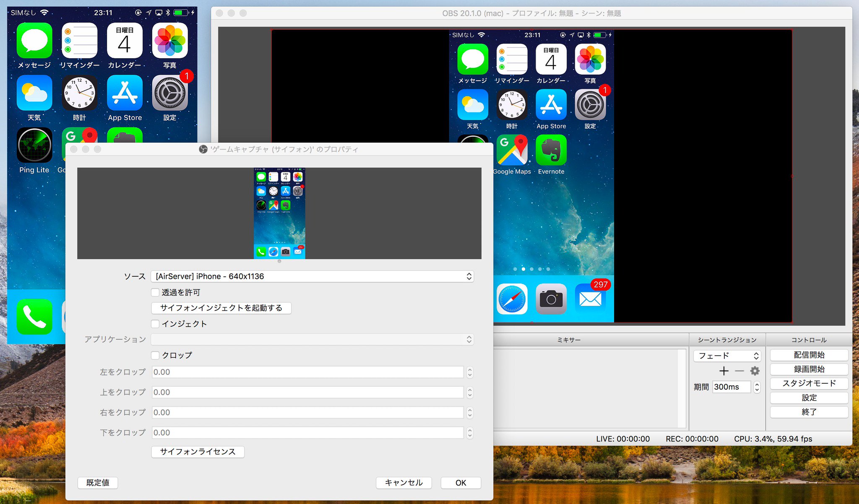Open the フェード transition dropdown

click(x=727, y=356)
